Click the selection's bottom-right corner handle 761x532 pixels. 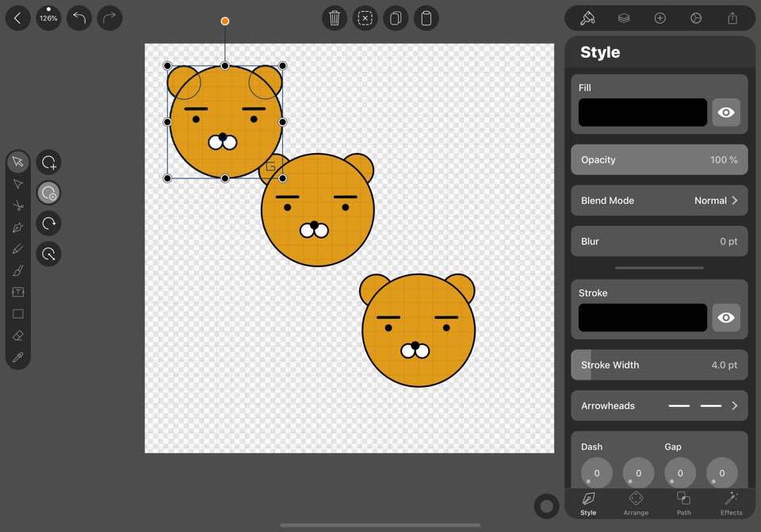point(282,178)
